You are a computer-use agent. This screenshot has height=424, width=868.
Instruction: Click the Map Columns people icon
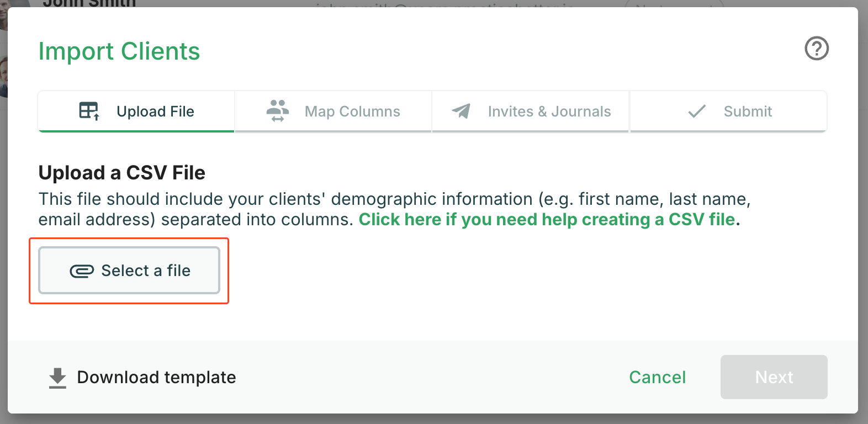coord(278,110)
